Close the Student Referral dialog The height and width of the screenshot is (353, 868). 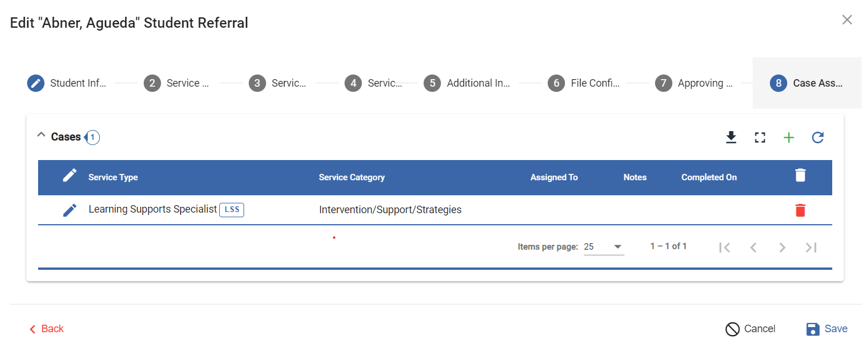click(847, 20)
